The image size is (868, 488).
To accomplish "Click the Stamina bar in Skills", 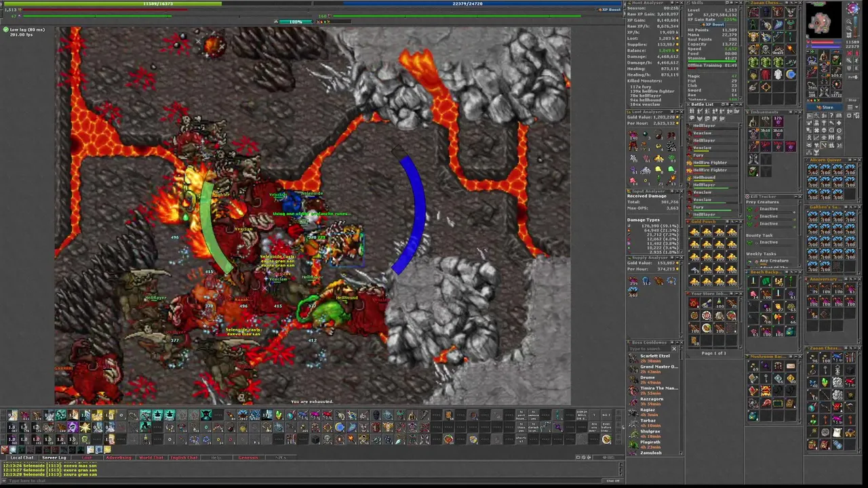I will pos(712,61).
